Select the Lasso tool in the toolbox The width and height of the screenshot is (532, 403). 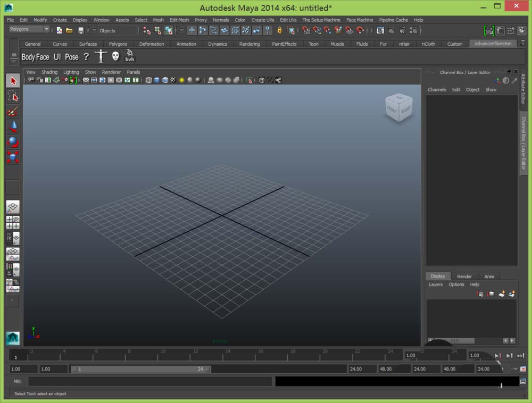pos(13,96)
